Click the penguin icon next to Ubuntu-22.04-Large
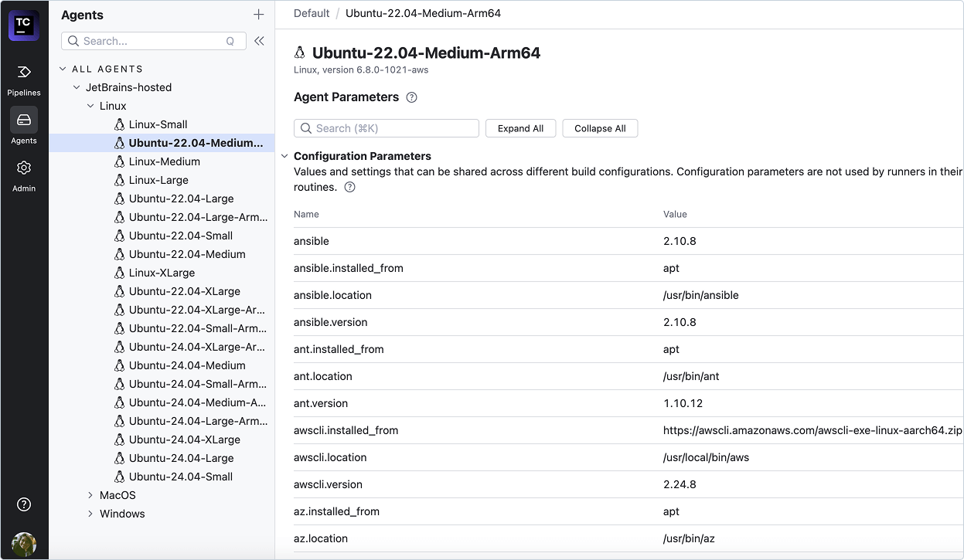Viewport: 964px width, 560px height. [x=119, y=199]
